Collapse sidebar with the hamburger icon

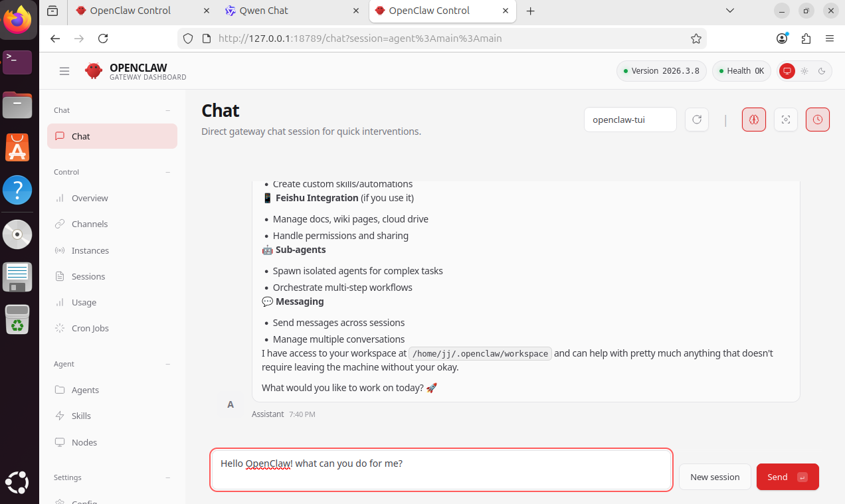click(x=64, y=71)
